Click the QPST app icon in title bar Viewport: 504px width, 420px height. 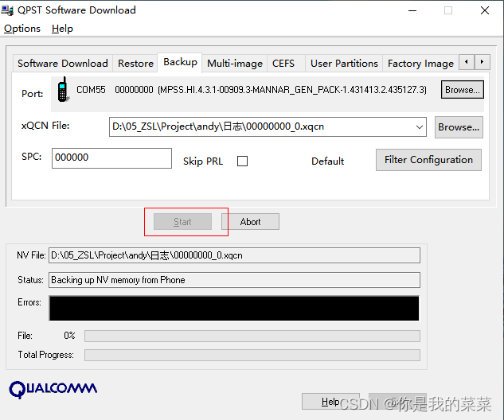pyautogui.click(x=7, y=10)
